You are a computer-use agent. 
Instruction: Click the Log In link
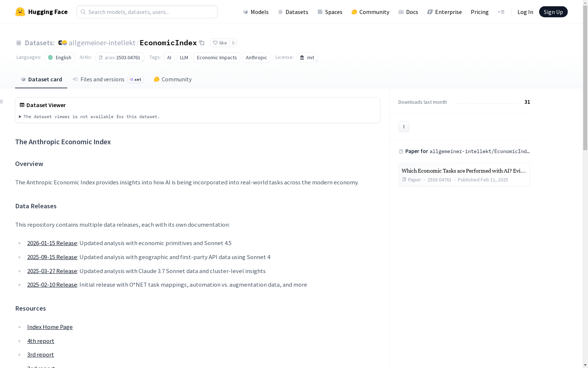click(x=525, y=12)
